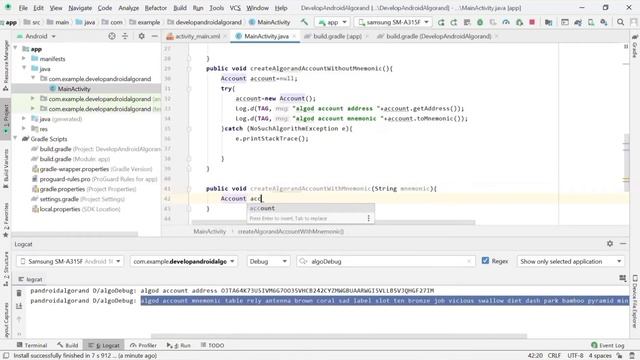Click the UTF-8 encoding status entry

(576, 356)
